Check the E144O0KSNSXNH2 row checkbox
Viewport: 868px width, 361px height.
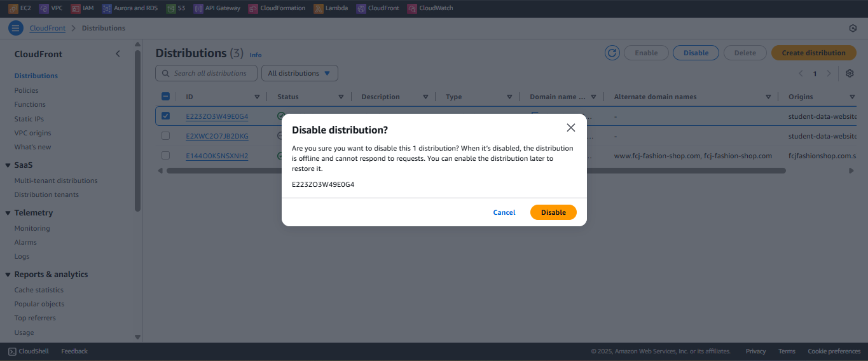coord(165,156)
